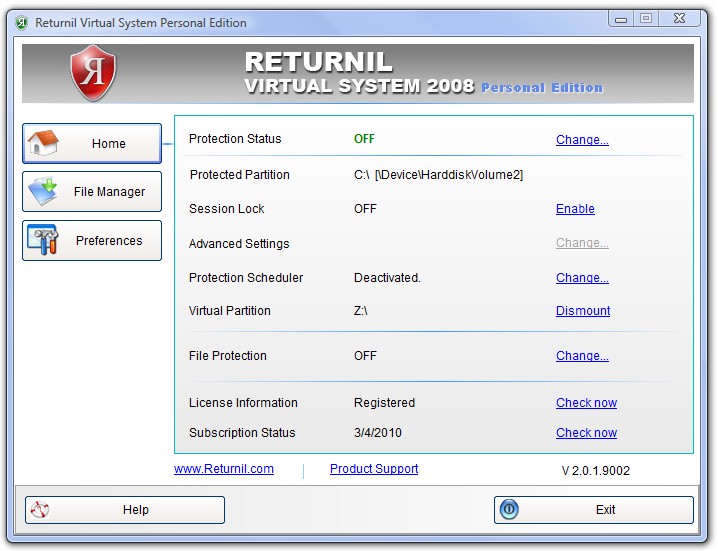Viewport: 718px width, 551px height.
Task: Check now for Subscription Status
Action: (x=586, y=433)
